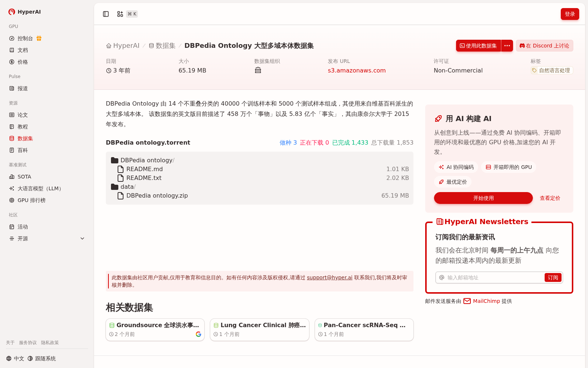Open 论文 in the sidebar
Viewport: 588px width, 368px height.
click(x=47, y=115)
